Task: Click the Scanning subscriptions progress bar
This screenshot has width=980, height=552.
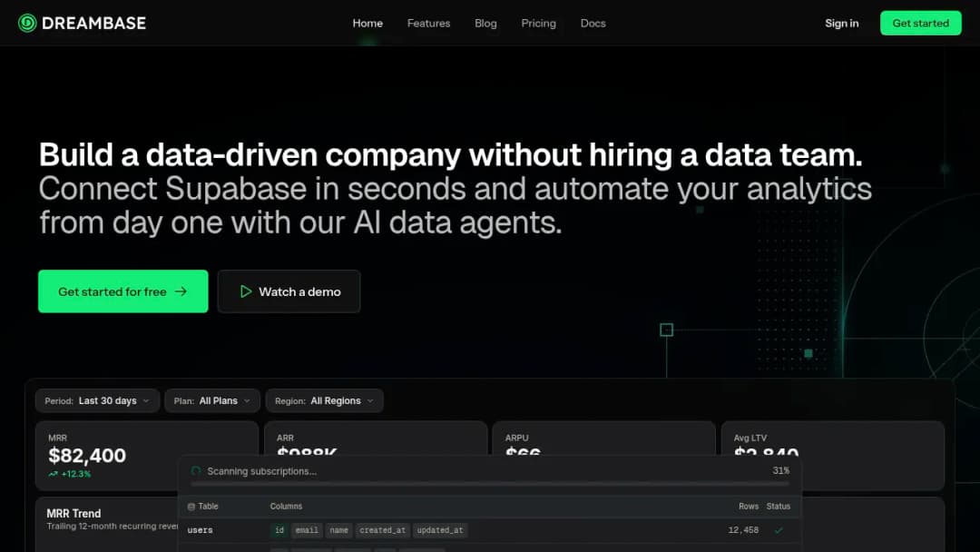Action: pyautogui.click(x=490, y=483)
